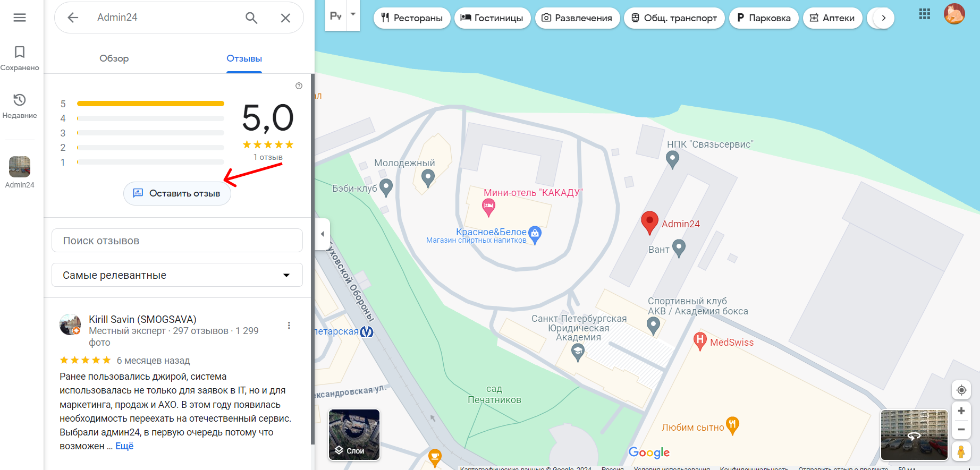Click the Красное&Белое shop pin
The height and width of the screenshot is (470, 980).
(x=535, y=235)
